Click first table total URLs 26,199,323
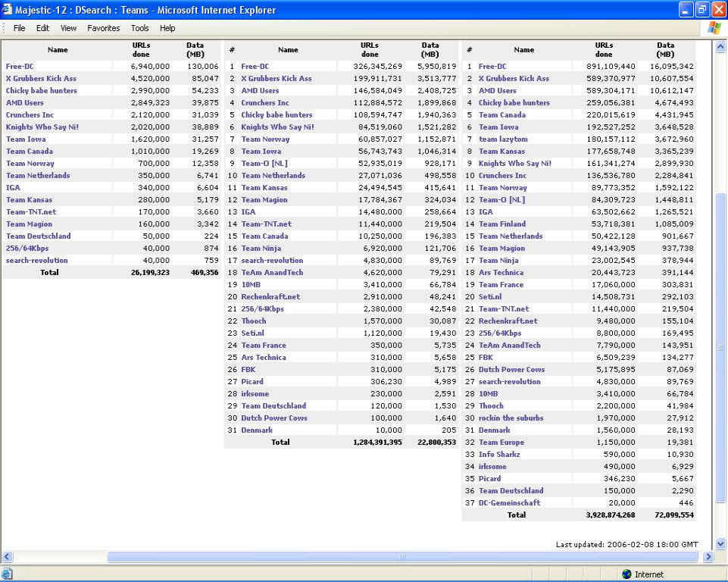 coord(150,273)
